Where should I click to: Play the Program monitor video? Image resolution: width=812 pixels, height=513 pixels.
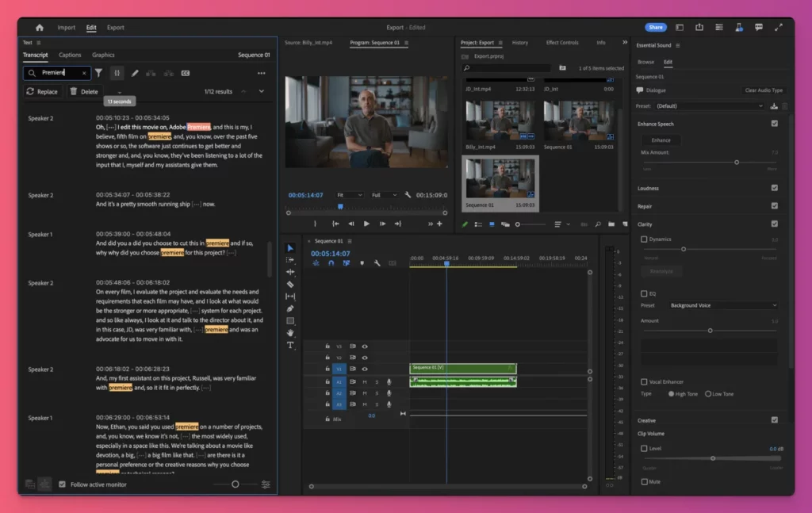click(x=366, y=224)
